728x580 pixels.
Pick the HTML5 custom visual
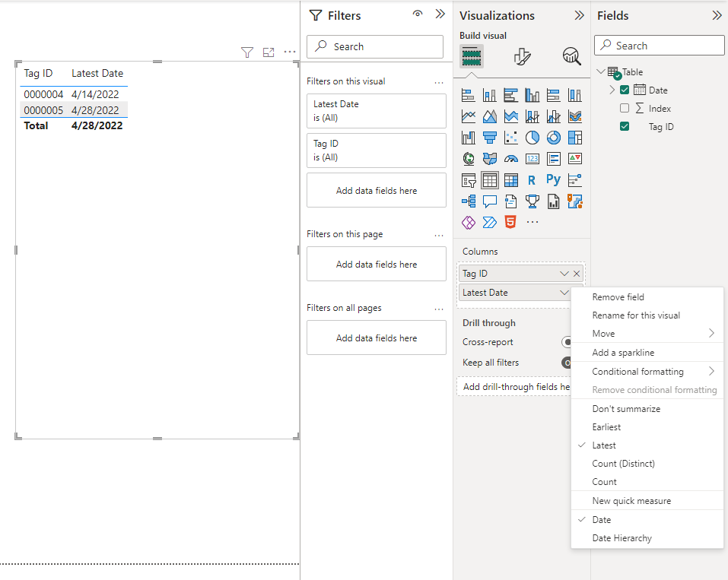[510, 223]
